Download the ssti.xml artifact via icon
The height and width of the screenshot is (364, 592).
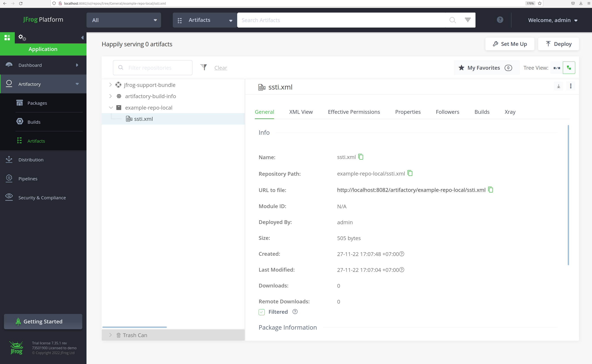(558, 86)
